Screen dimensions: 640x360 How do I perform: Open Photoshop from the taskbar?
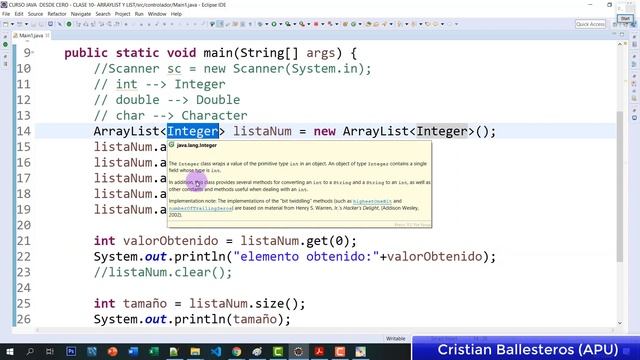point(71,351)
